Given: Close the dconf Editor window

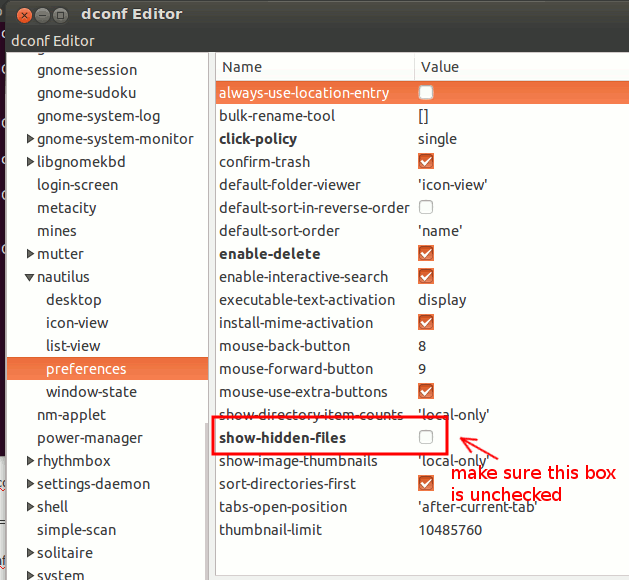Looking at the screenshot, I should (x=24, y=16).
